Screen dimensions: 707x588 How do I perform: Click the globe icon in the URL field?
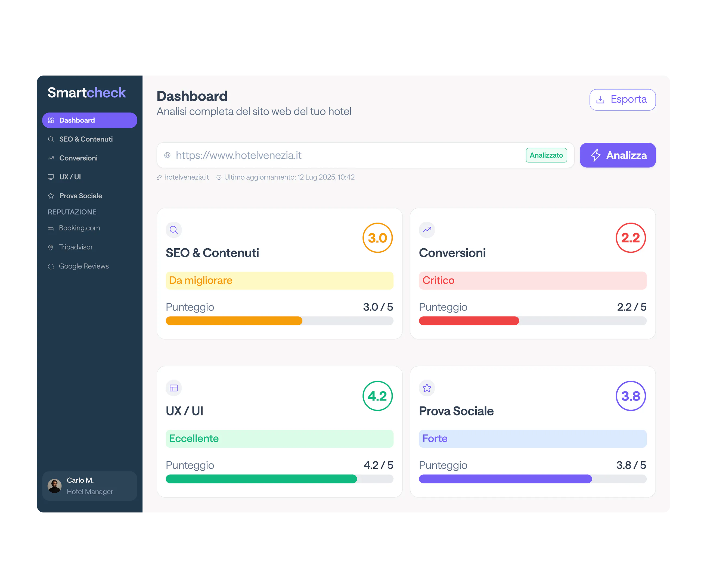pos(167,155)
